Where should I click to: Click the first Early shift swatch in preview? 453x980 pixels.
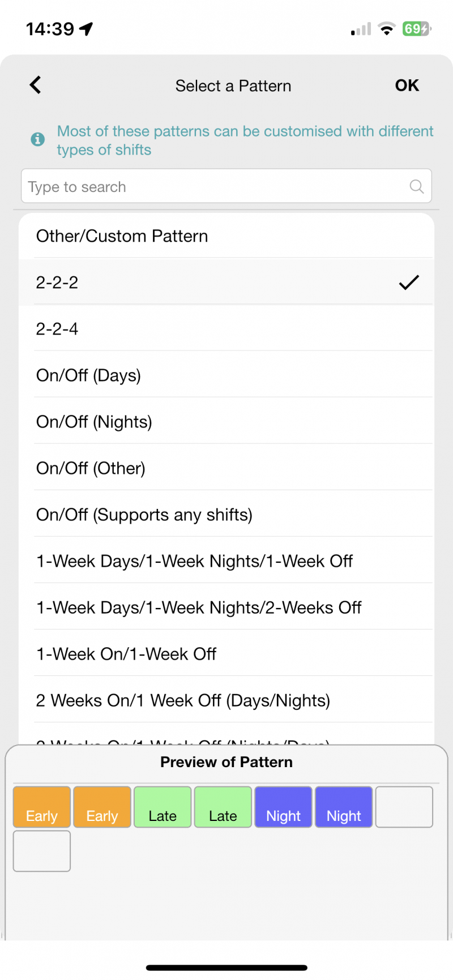(41, 807)
